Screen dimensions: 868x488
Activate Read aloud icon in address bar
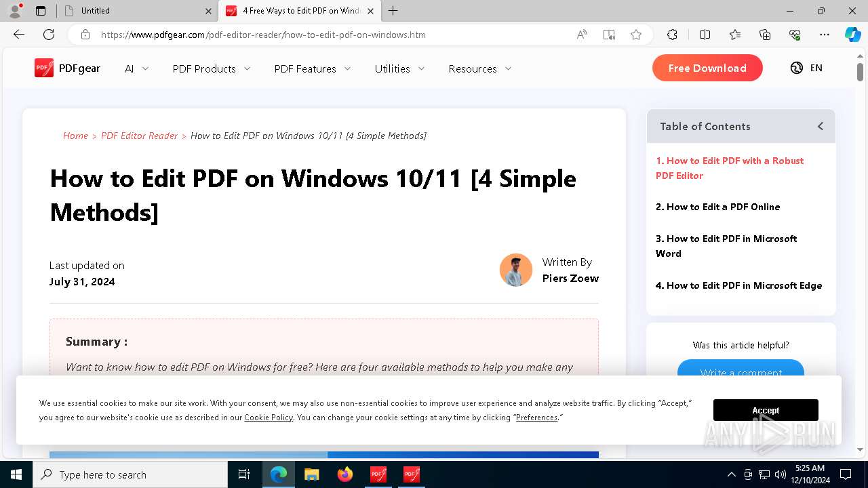click(582, 35)
